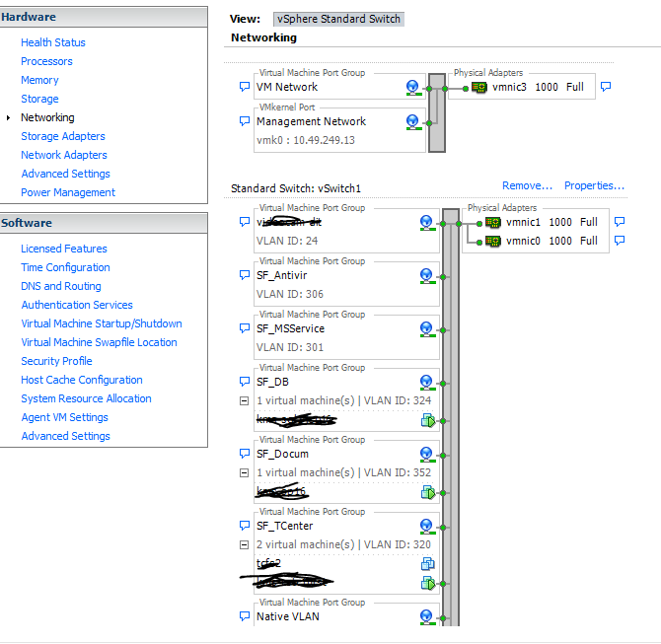Click arrow marker beside Networking
This screenshot has height=644, width=661.
pos(8,118)
